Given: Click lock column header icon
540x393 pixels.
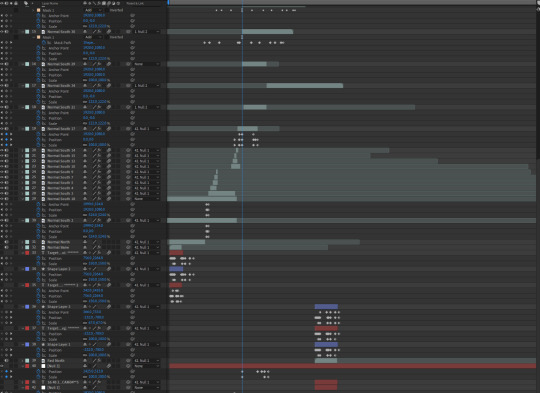Looking at the screenshot, I should 16,3.
